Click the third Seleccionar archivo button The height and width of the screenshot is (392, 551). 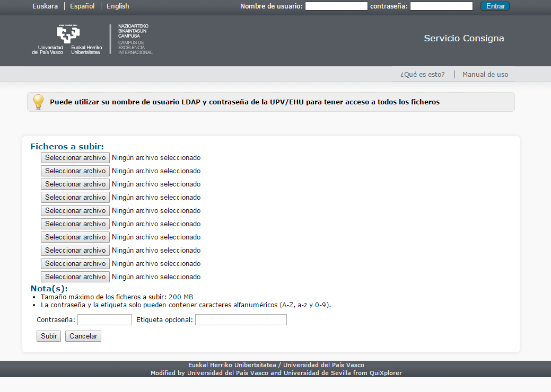[75, 184]
